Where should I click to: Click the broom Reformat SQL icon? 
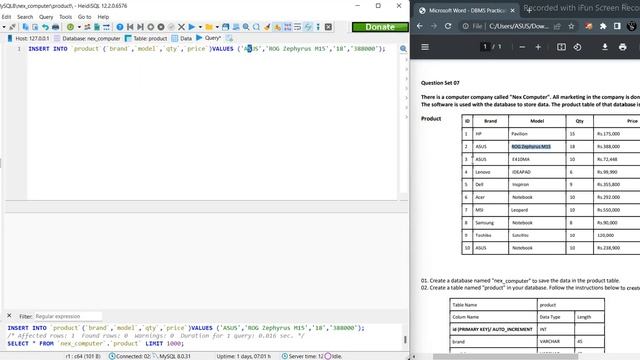(x=267, y=27)
